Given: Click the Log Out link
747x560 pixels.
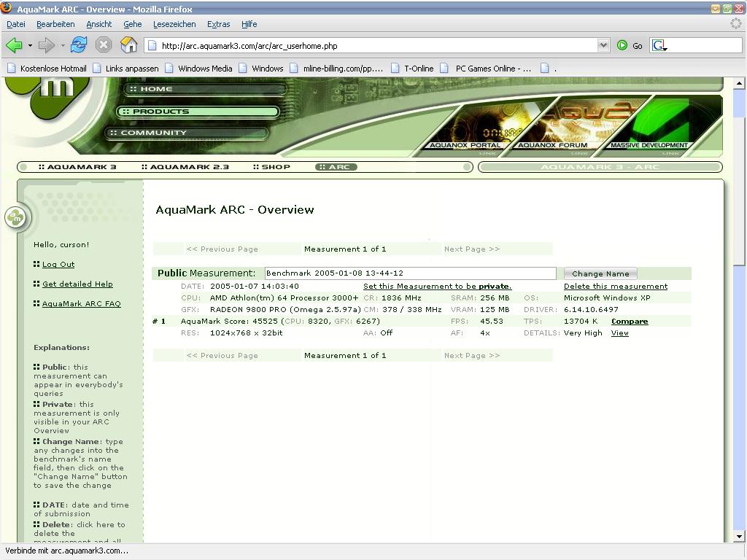Looking at the screenshot, I should coord(58,264).
